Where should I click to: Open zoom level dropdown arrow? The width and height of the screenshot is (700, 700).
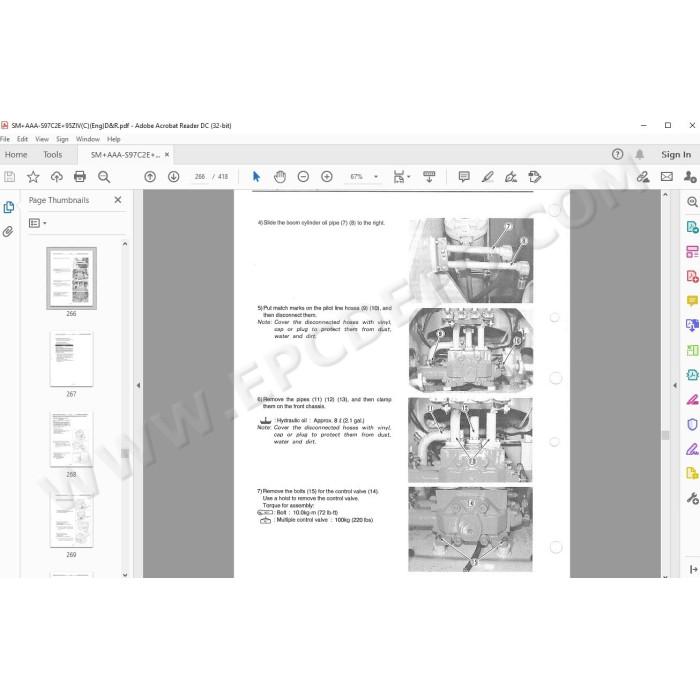[x=376, y=177]
